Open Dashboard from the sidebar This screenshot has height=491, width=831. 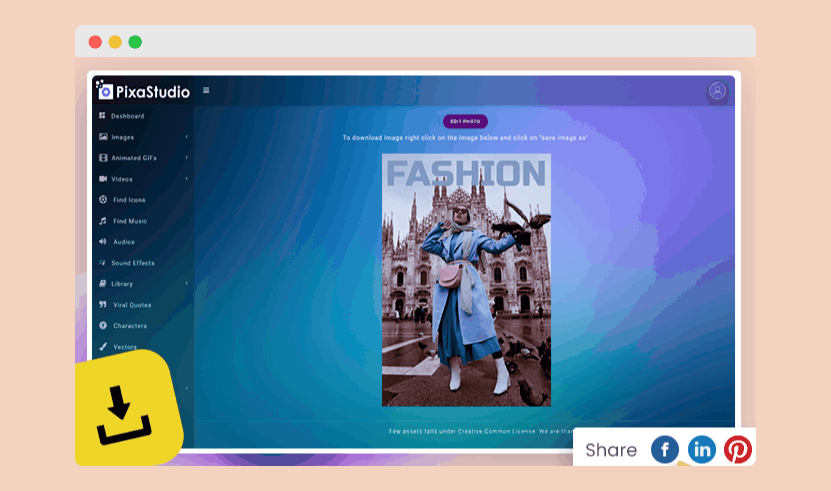click(127, 116)
